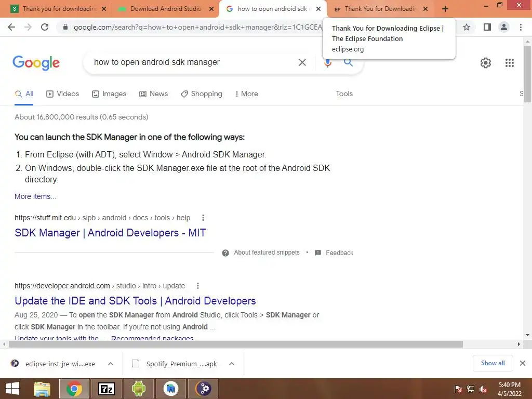This screenshot has height=399, width=532.
Task: Click the About featured snippets link
Action: click(267, 252)
